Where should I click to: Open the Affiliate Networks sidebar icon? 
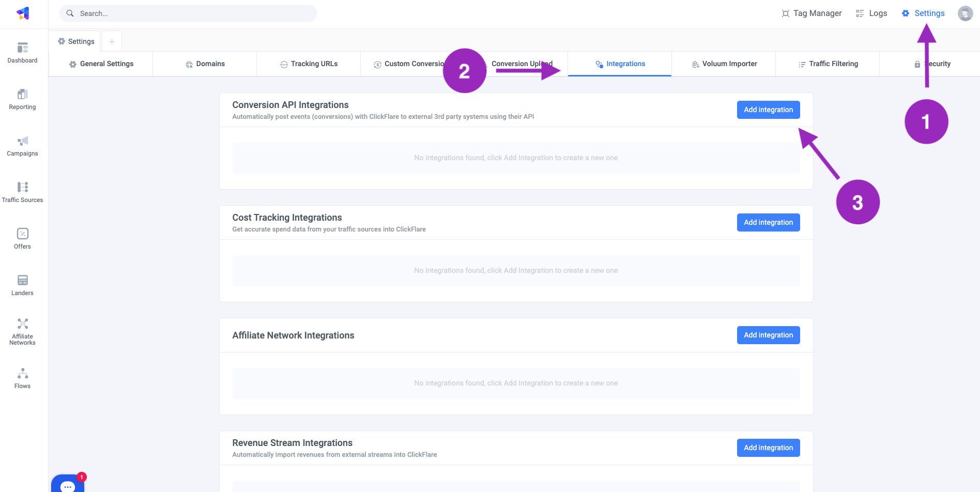(23, 324)
